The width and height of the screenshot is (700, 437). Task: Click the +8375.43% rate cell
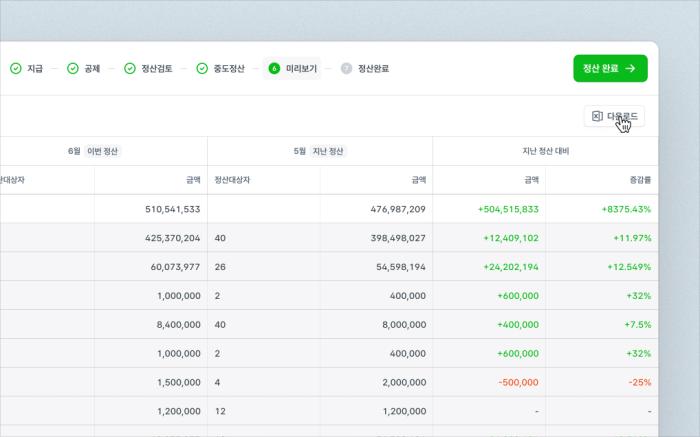[602, 209]
